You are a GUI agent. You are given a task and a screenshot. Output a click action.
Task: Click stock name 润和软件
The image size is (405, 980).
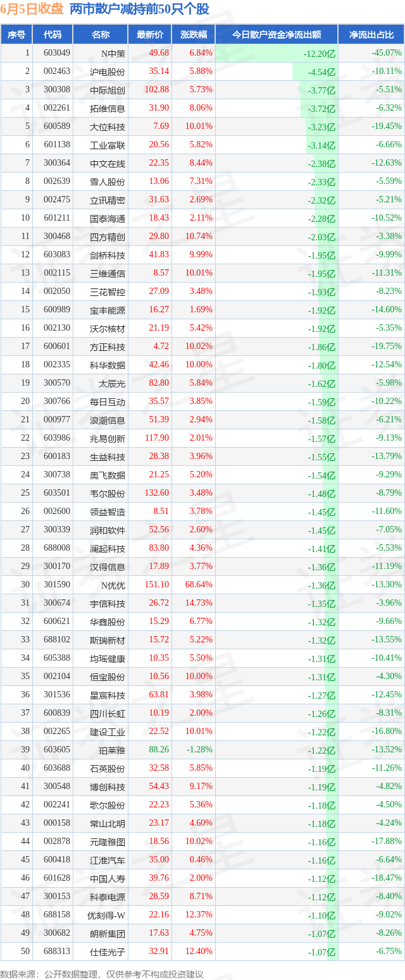108,530
